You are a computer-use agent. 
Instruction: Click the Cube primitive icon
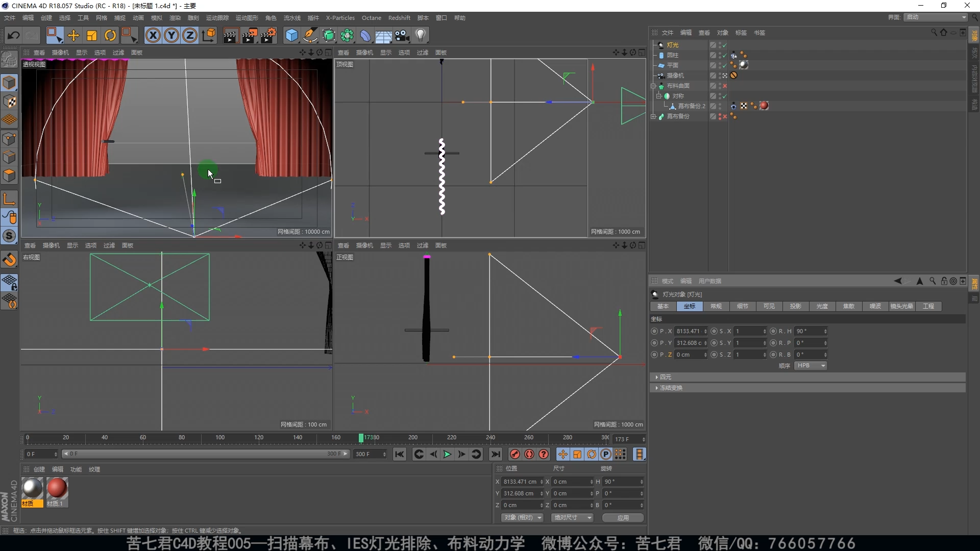click(291, 35)
